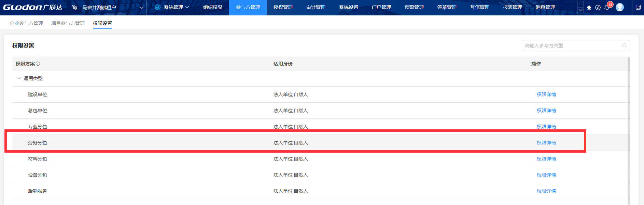644x205 pixels.
Task: Select the 参与方管理 menu
Action: 248,7
